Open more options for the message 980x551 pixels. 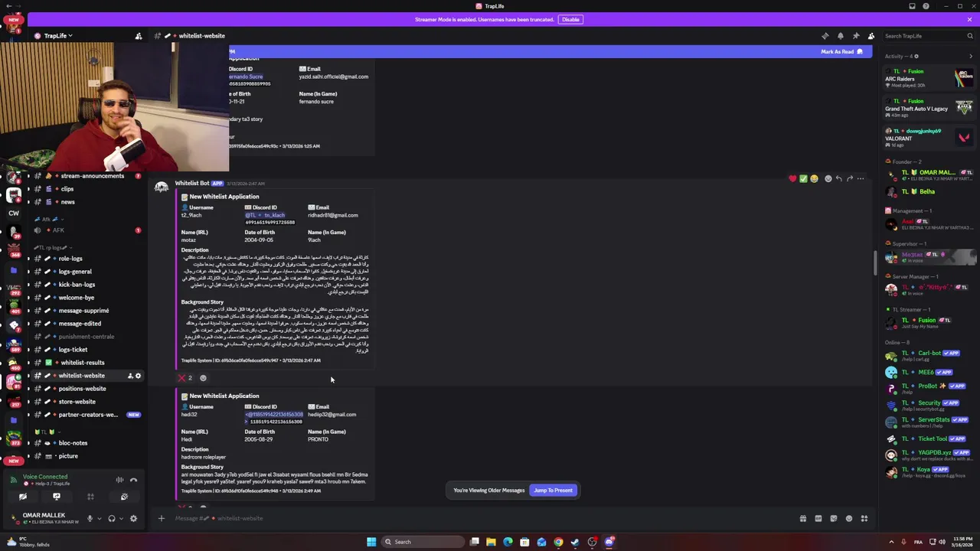tap(861, 178)
